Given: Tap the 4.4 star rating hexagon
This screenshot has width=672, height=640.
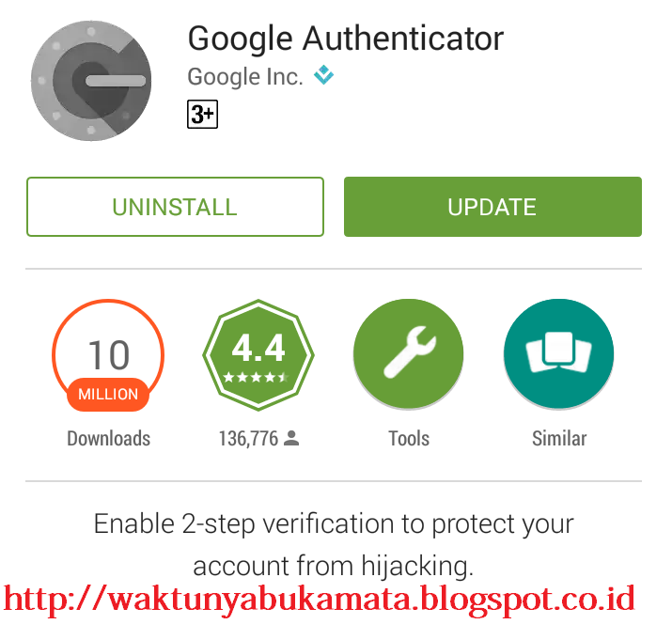Looking at the screenshot, I should tap(258, 355).
